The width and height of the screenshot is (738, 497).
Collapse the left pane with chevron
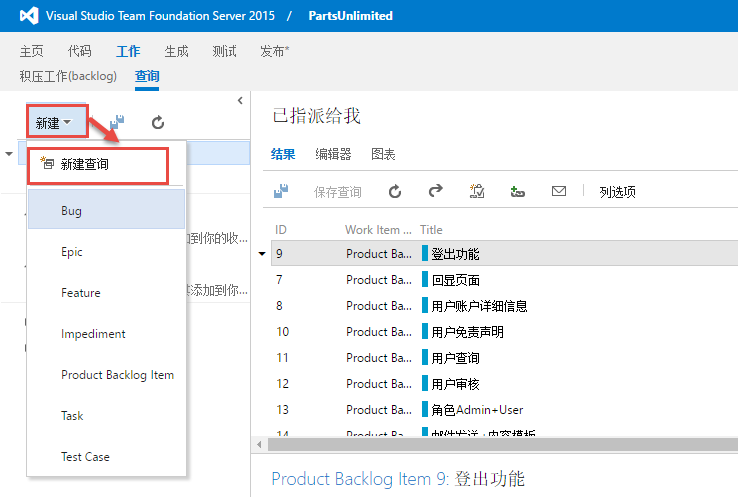[240, 100]
